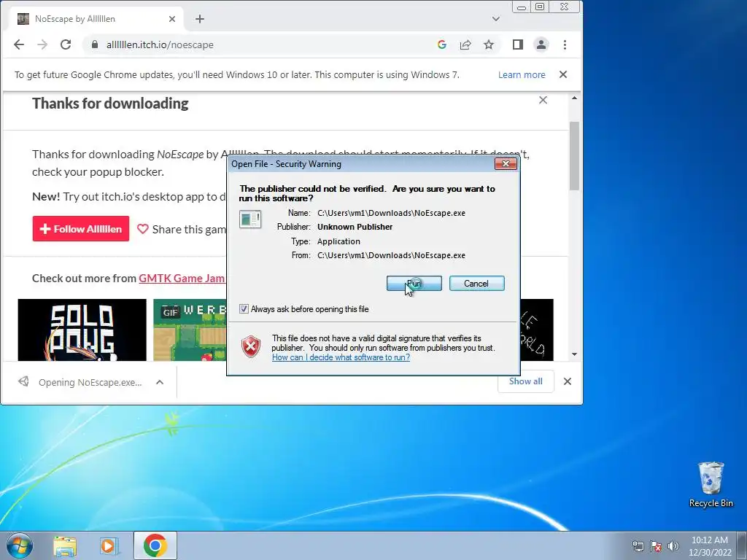Open Chrome's side panel icon
This screenshot has height=560, width=747.
pyautogui.click(x=518, y=44)
